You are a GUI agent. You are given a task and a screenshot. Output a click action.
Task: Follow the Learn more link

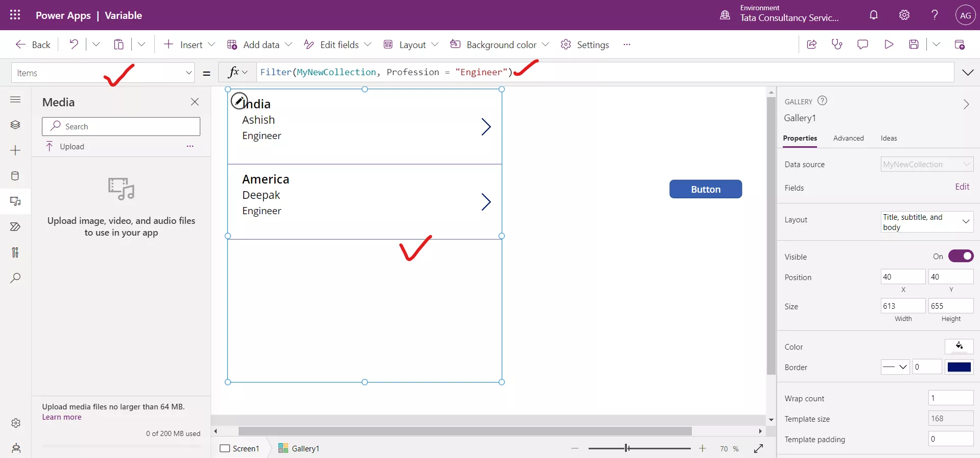tap(62, 417)
